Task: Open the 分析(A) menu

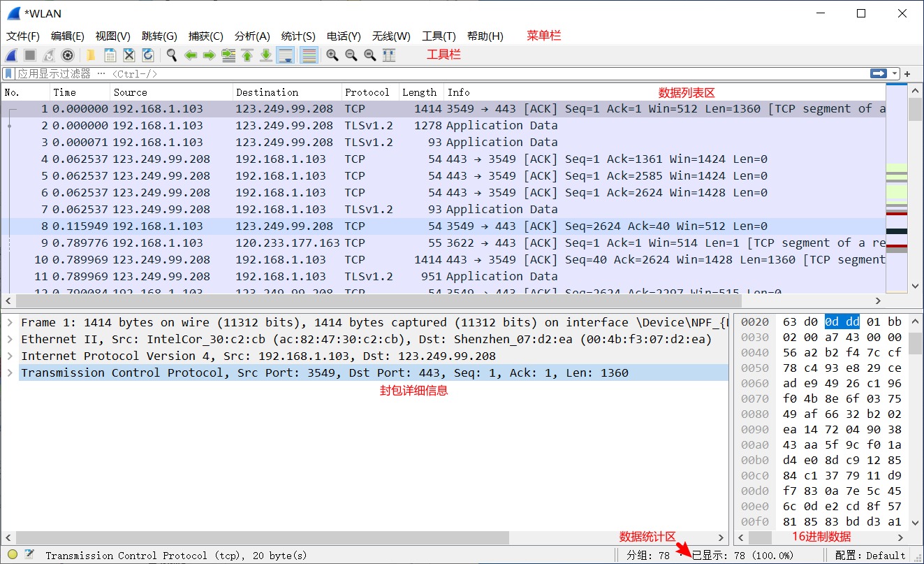Action: point(252,36)
